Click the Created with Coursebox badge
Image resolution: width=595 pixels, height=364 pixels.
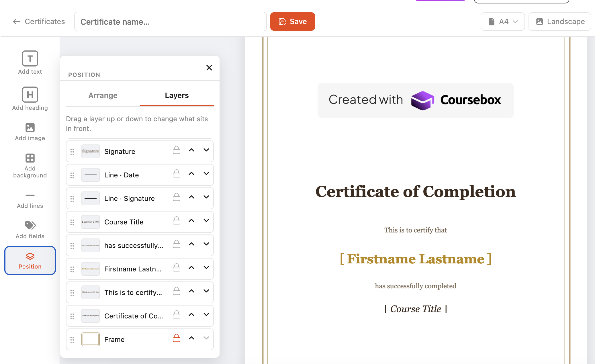tap(416, 100)
